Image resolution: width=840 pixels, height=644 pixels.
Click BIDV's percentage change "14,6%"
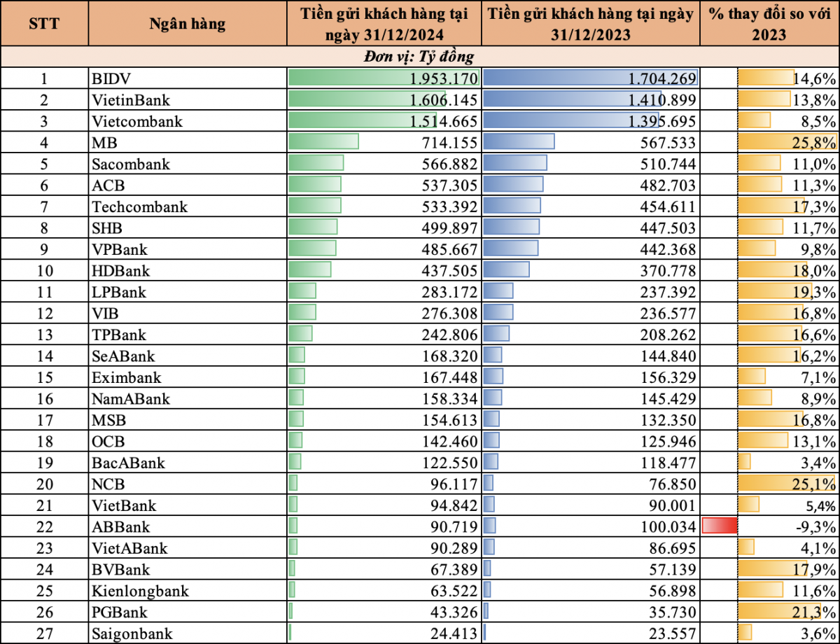coord(815,78)
